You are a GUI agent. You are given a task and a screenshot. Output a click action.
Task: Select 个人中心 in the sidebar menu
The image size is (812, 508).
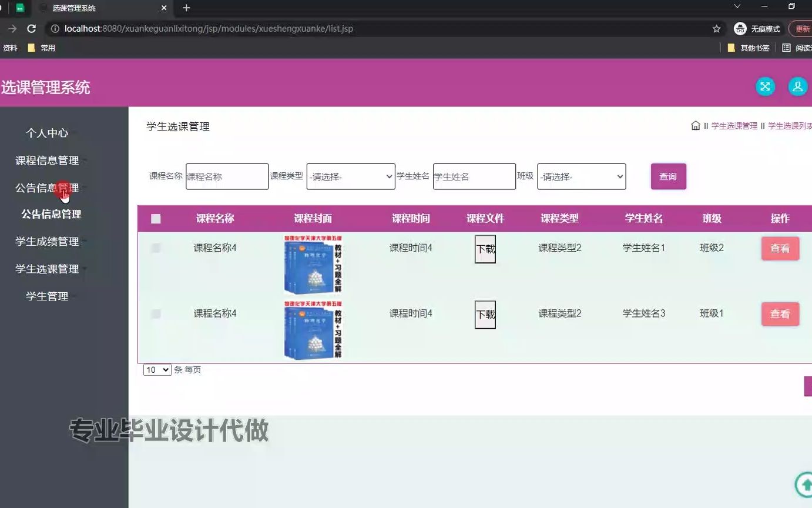(48, 133)
